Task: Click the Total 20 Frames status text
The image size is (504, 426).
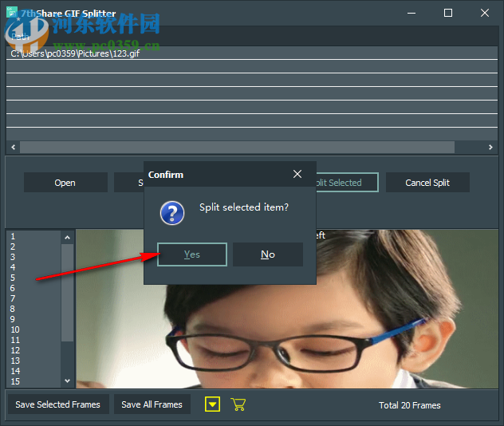Action: point(410,405)
